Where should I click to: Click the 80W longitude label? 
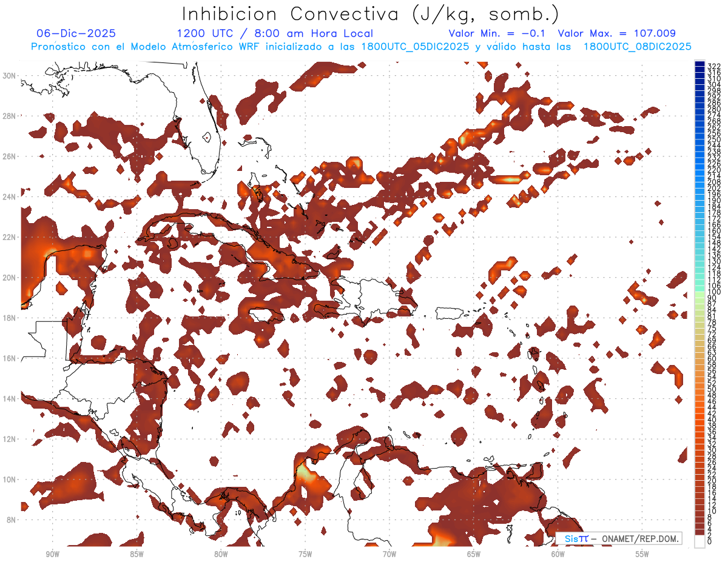click(221, 554)
